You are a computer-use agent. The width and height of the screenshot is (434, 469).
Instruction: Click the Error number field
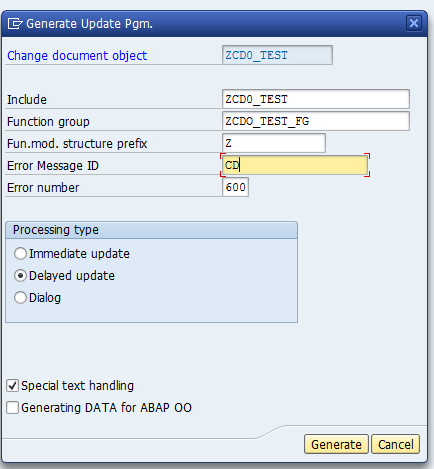(x=235, y=187)
